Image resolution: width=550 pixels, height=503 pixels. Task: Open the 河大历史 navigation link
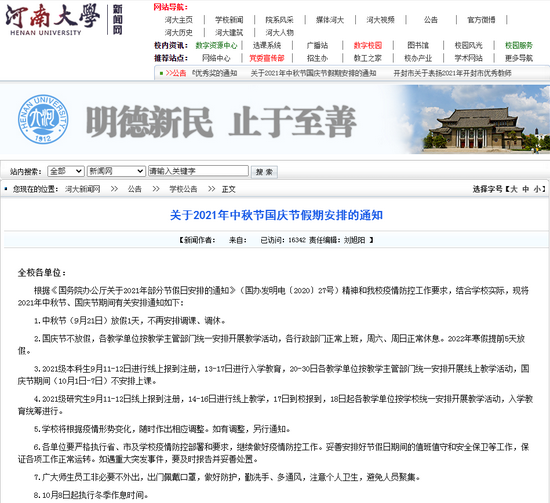click(x=179, y=33)
